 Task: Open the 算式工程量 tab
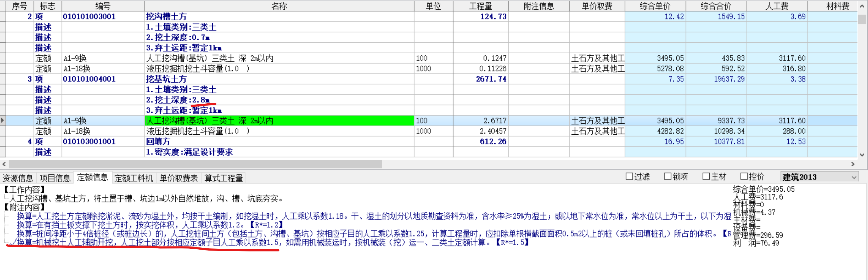[x=223, y=178]
